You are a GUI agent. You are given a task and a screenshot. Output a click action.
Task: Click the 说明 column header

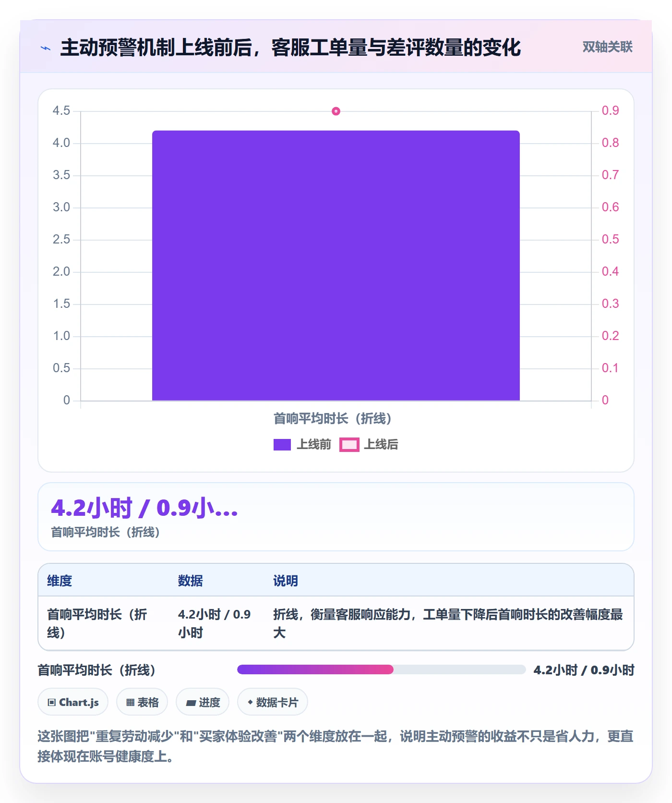(286, 581)
